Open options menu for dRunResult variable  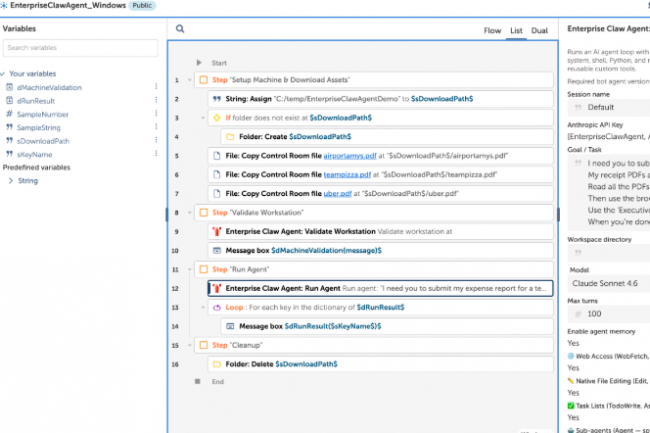156,100
